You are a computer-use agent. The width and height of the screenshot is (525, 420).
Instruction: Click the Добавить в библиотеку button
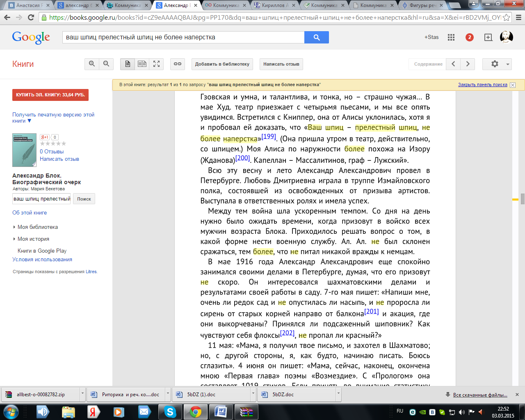(x=222, y=64)
